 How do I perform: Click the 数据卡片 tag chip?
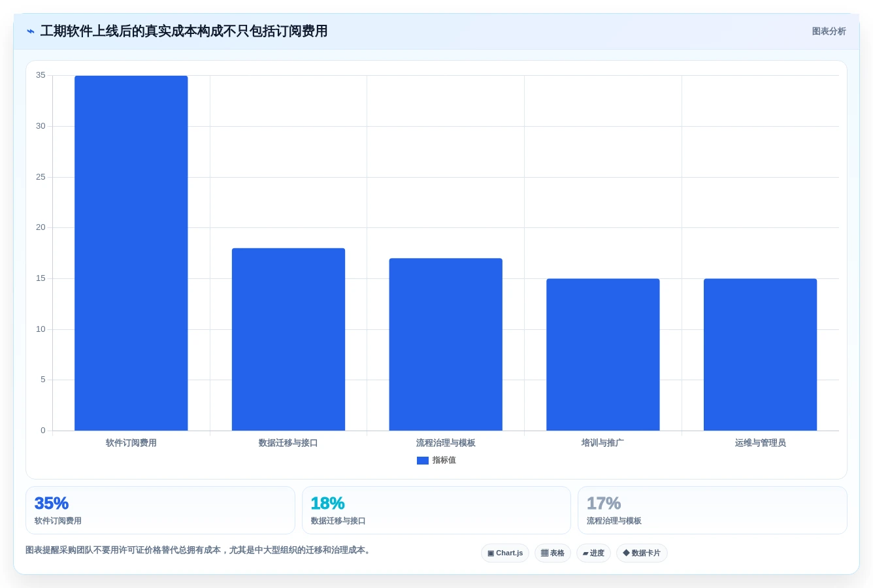coord(642,553)
